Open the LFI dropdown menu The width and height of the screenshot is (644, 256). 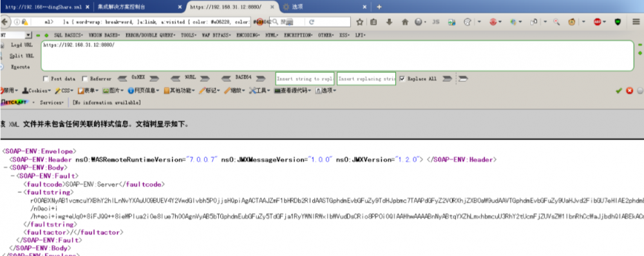coord(360,35)
